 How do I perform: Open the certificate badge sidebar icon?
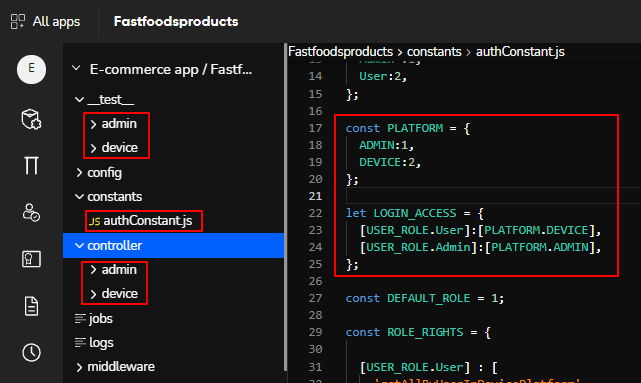coord(31,259)
